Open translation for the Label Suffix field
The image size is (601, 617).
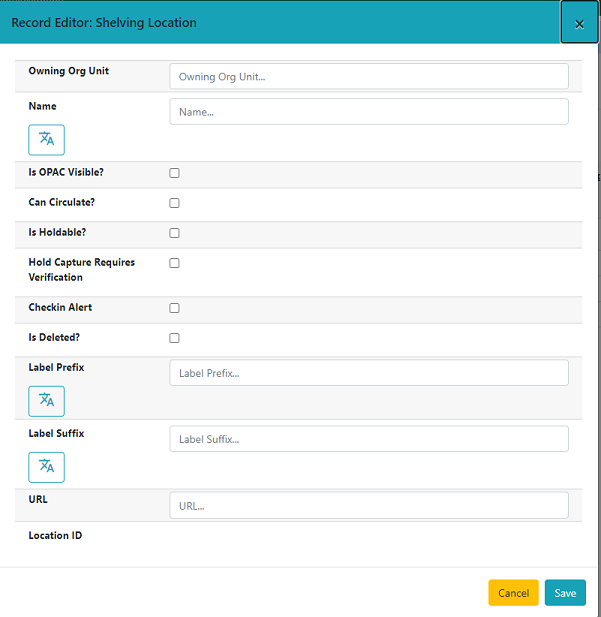[46, 467]
